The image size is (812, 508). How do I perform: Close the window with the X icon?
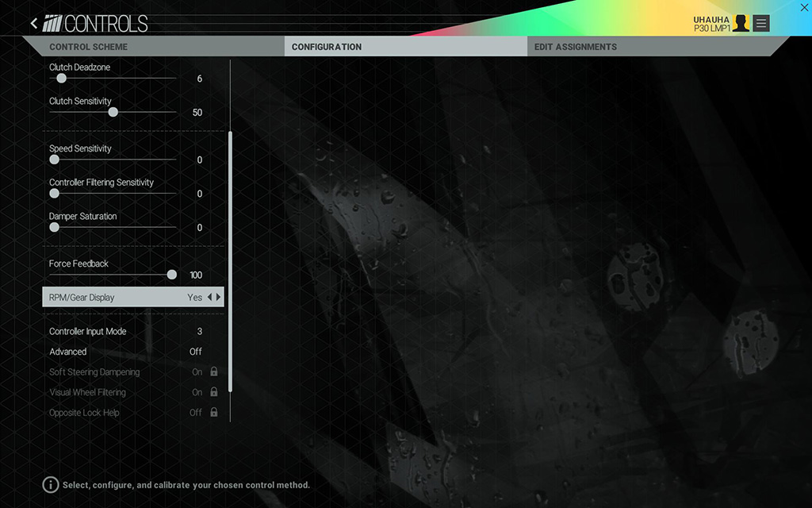(x=804, y=7)
